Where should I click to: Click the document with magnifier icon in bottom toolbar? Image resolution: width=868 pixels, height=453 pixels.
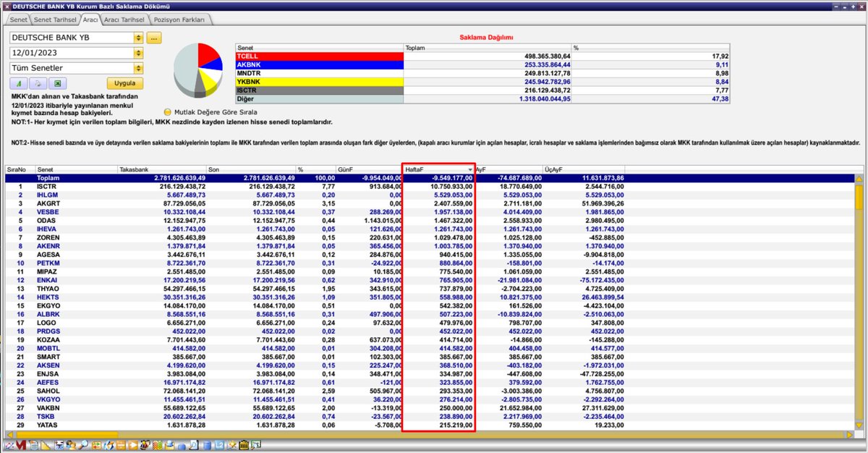click(x=194, y=445)
